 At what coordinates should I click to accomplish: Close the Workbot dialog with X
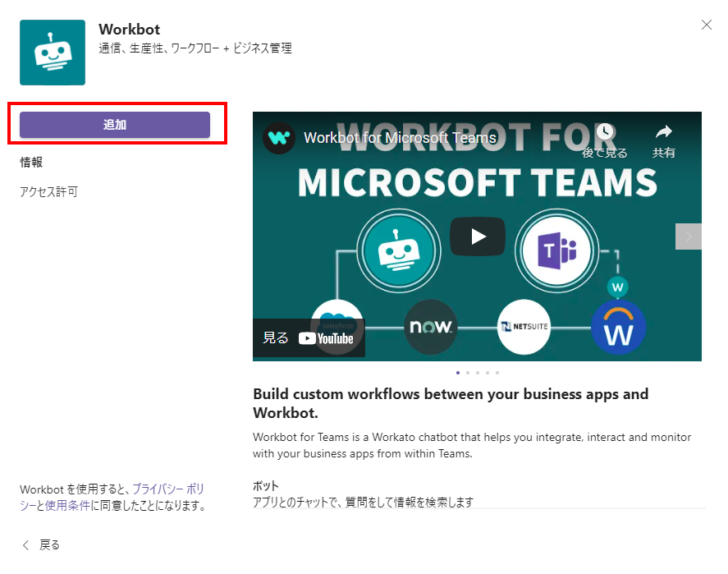[x=706, y=25]
